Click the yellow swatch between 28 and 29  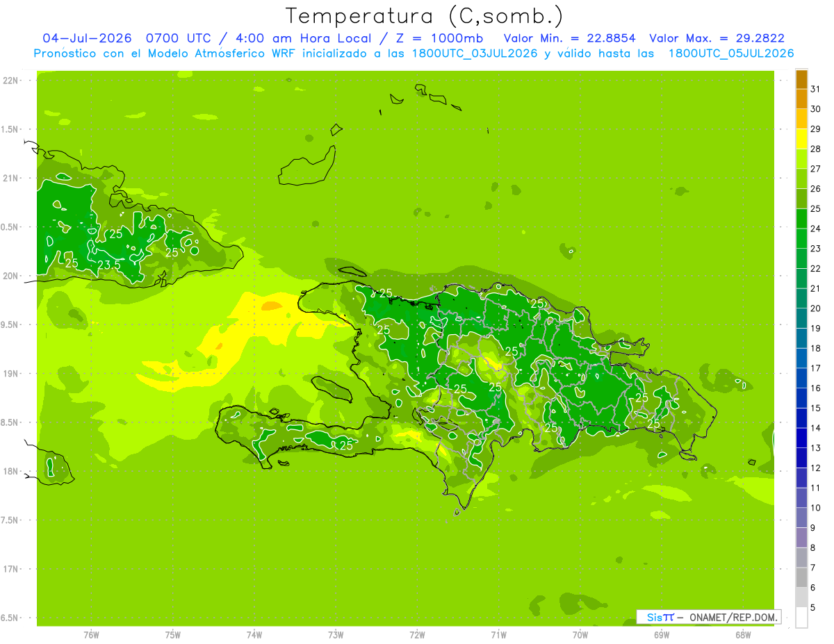(x=801, y=138)
